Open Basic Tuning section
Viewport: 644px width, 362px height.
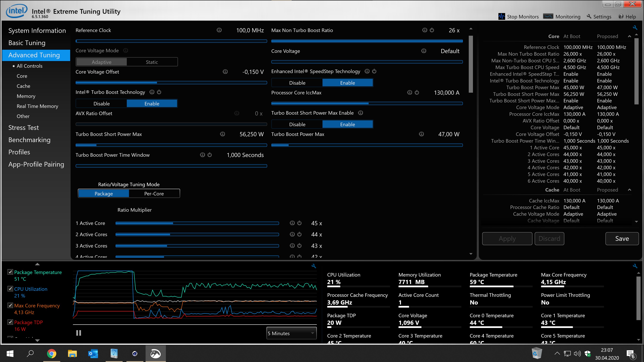27,43
